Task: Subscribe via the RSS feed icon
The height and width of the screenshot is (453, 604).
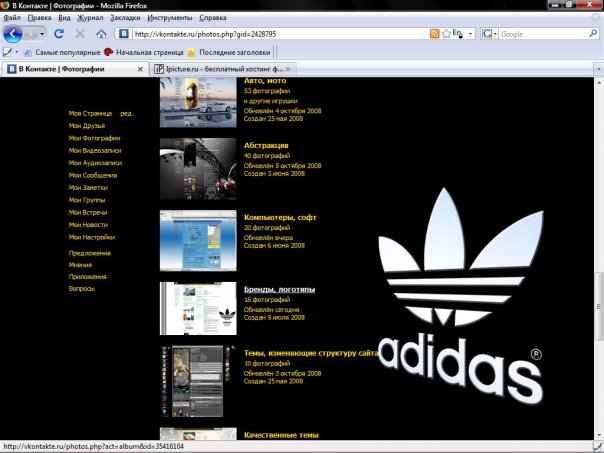Action: tap(435, 34)
